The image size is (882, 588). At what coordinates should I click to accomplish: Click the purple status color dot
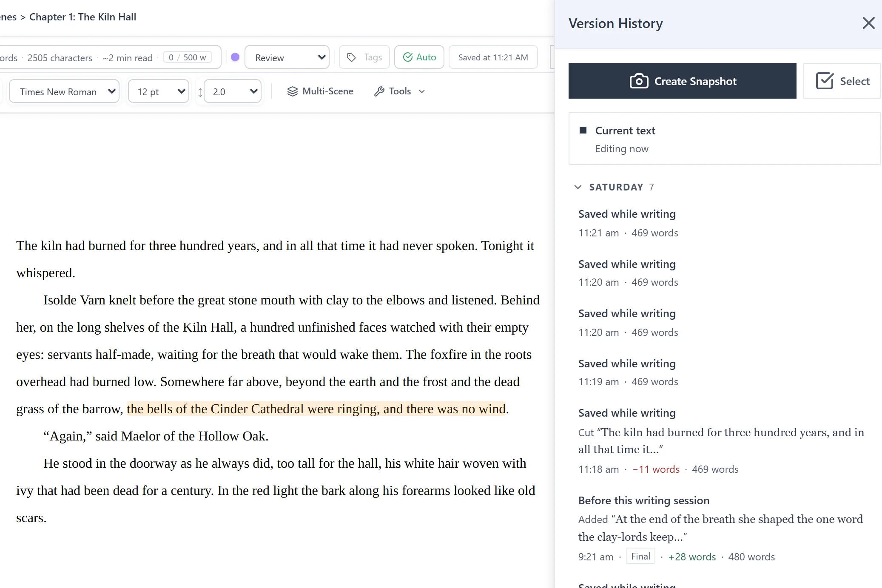(235, 57)
